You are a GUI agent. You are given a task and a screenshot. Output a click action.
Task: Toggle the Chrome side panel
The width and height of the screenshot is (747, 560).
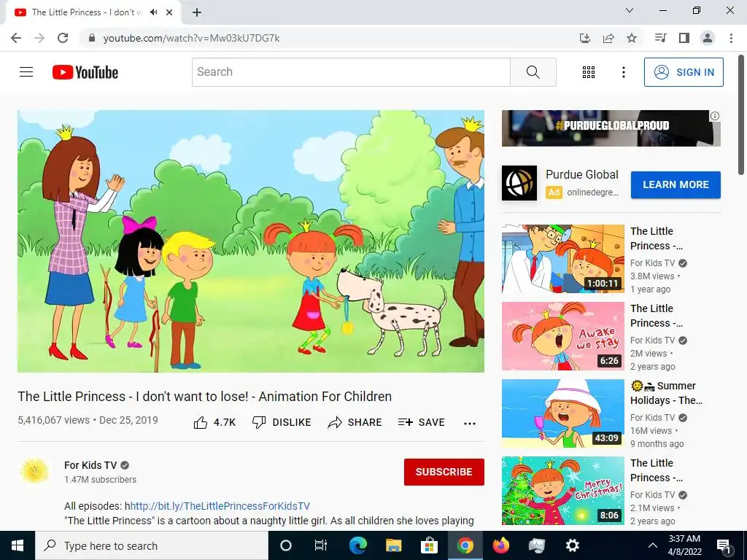(x=684, y=38)
